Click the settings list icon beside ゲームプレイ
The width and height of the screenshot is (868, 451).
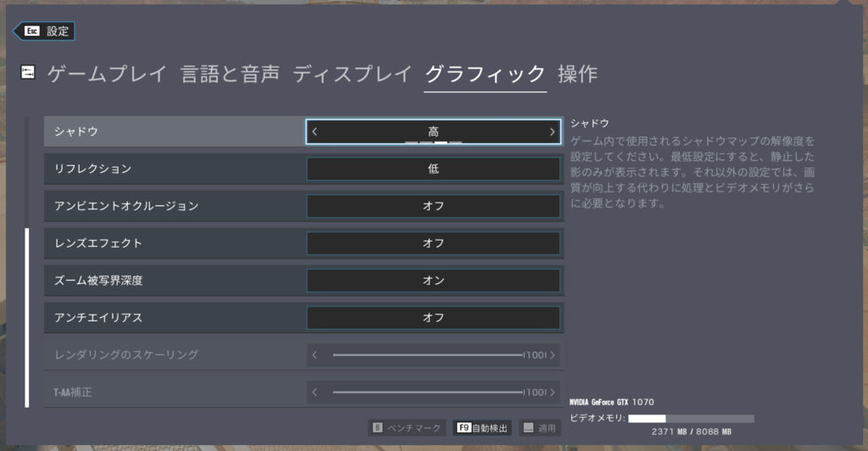click(28, 73)
